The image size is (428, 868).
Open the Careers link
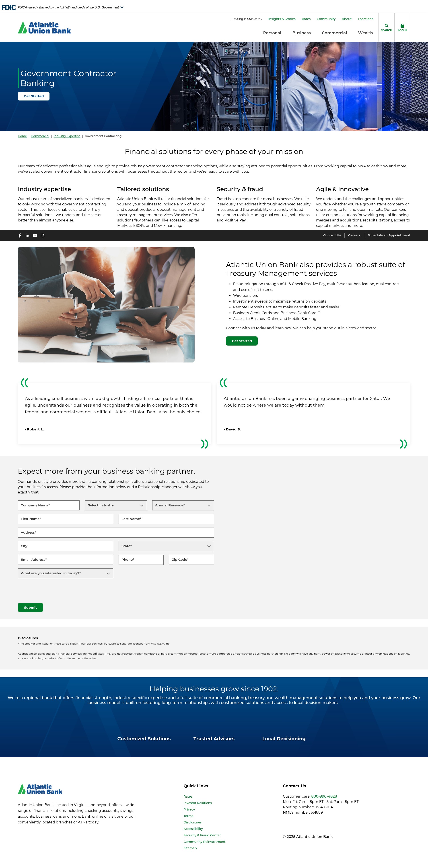coord(354,235)
